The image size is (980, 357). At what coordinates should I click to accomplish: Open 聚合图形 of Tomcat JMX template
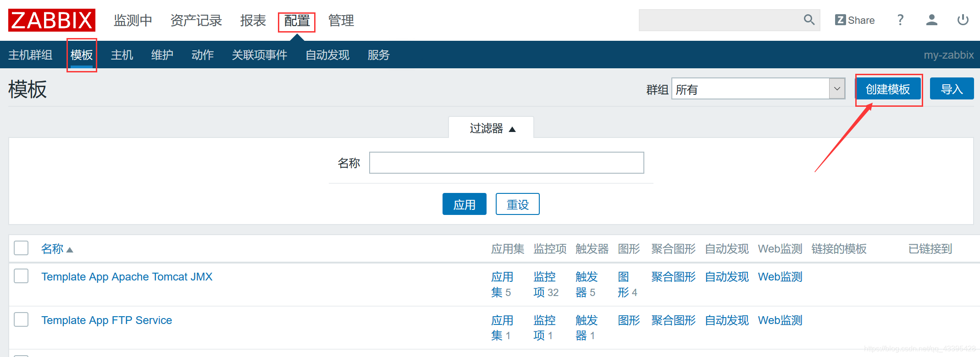[674, 277]
